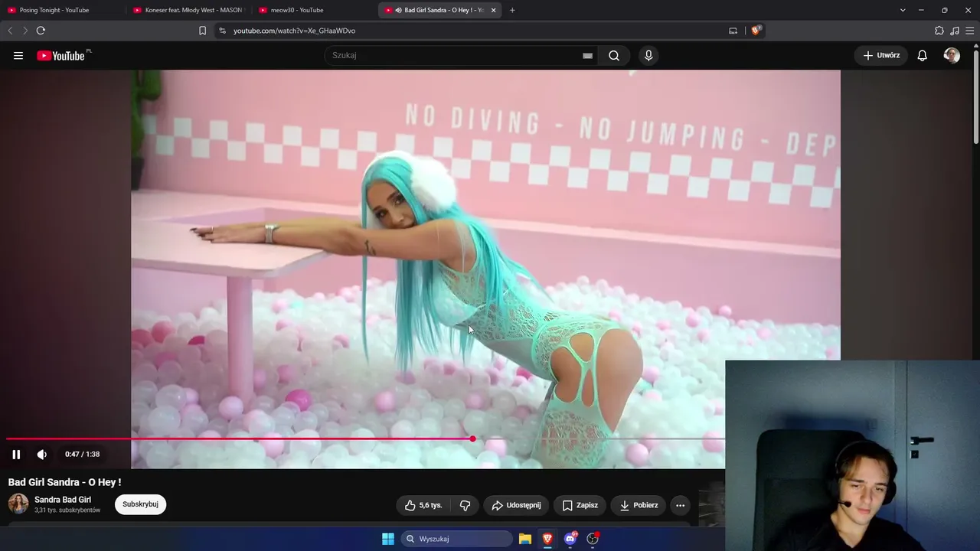Open Brave Shields icon

(x=756, y=31)
